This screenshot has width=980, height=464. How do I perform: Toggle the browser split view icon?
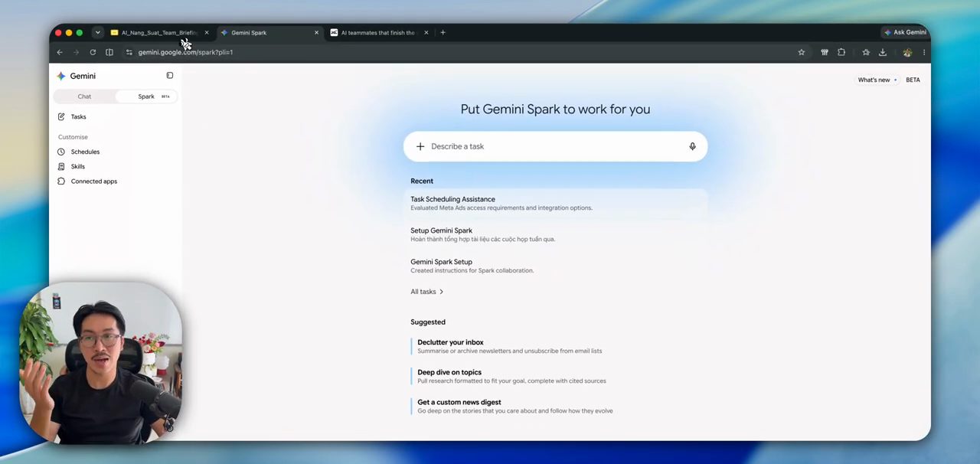point(109,52)
